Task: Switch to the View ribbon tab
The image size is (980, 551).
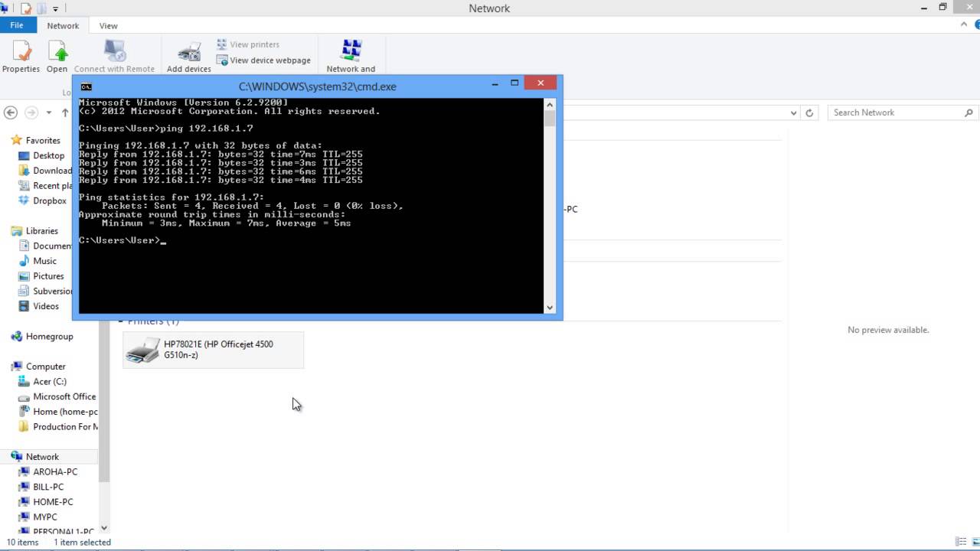Action: (x=108, y=25)
